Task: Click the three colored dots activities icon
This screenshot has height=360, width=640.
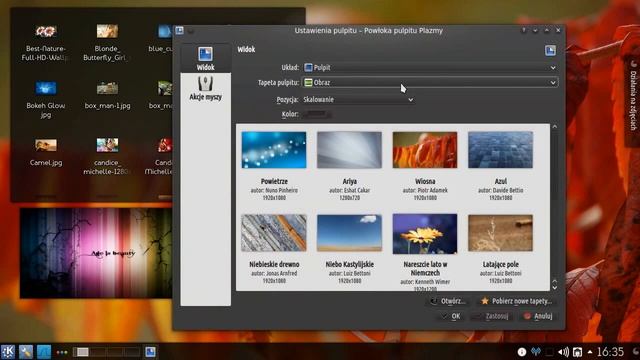Action: tap(62, 352)
